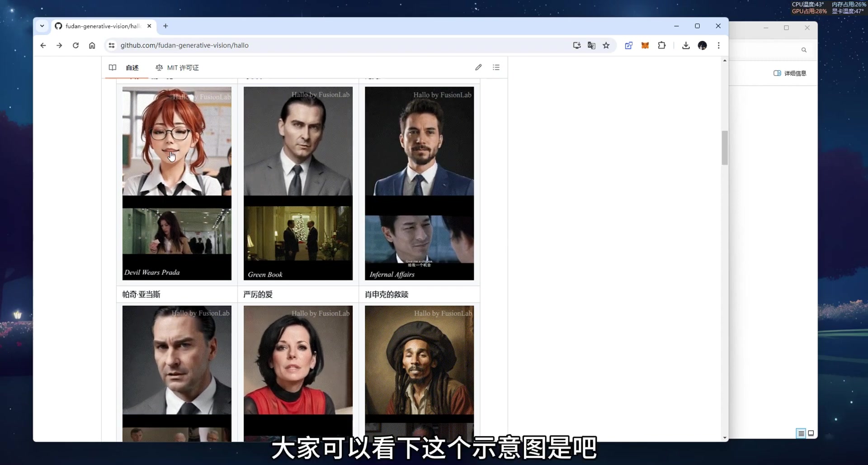Open Chrome three-dot menu
This screenshot has height=465, width=868.
(718, 45)
